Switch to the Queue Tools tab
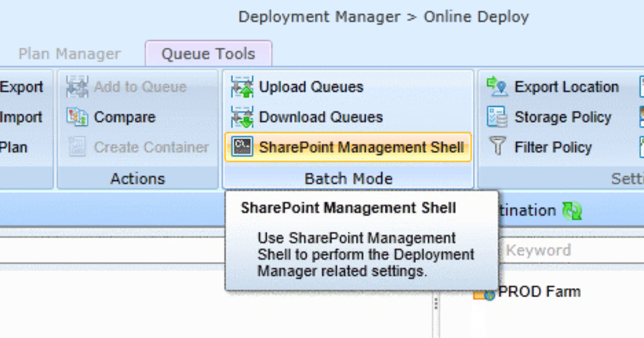 [x=208, y=53]
